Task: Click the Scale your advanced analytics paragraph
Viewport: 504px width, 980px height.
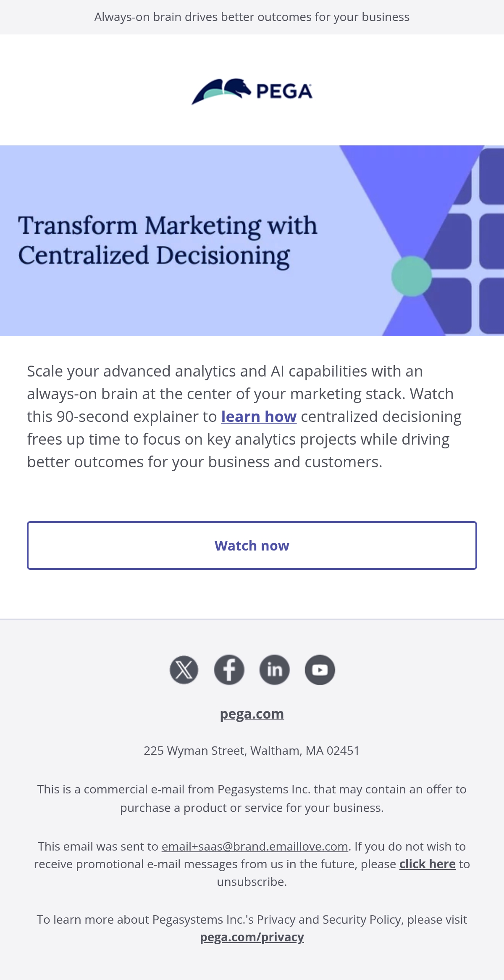Action: point(245,416)
